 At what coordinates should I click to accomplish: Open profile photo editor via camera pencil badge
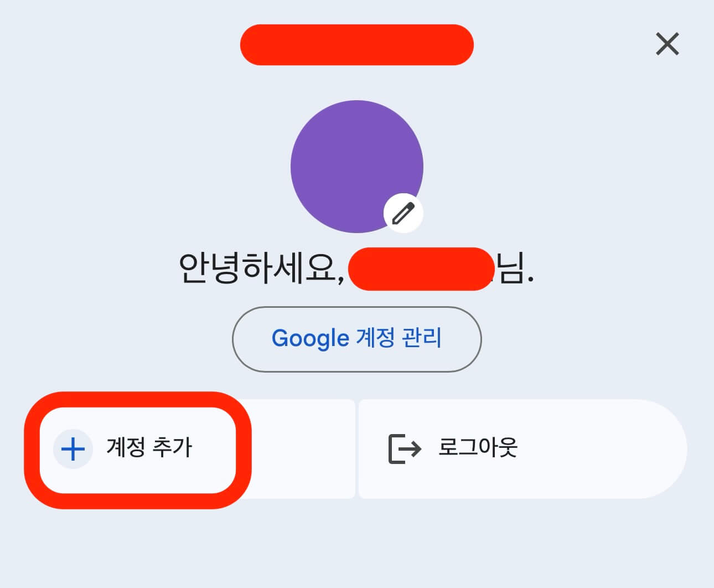[x=402, y=214]
